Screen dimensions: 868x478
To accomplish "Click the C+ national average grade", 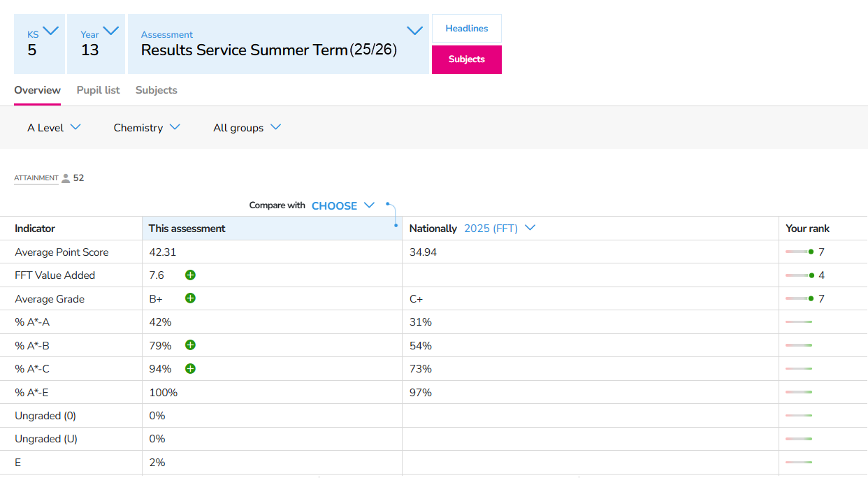I will (416, 299).
